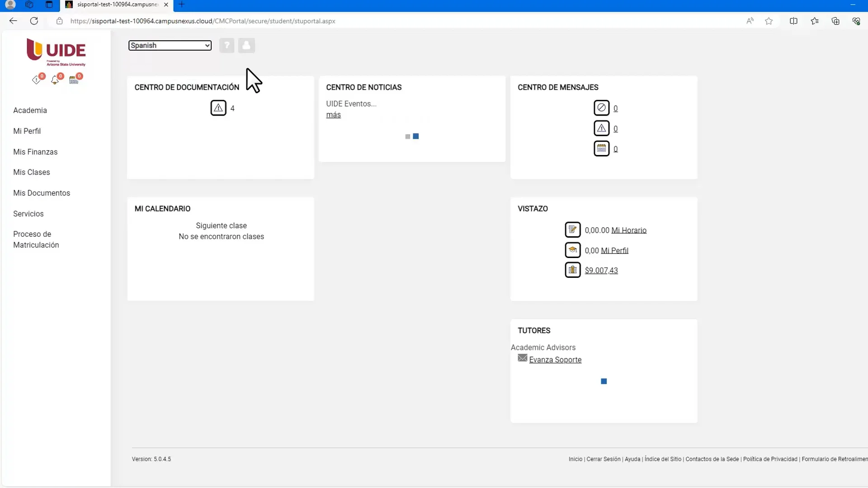
Task: Click the alerts tag icon under UIDE logo
Action: coord(36,80)
